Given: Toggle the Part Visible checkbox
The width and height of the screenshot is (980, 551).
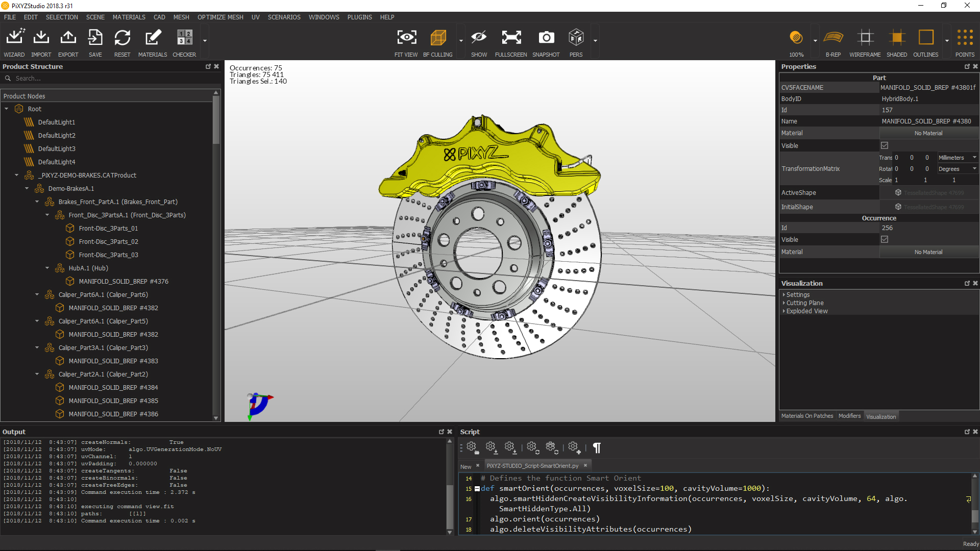Looking at the screenshot, I should pyautogui.click(x=885, y=146).
